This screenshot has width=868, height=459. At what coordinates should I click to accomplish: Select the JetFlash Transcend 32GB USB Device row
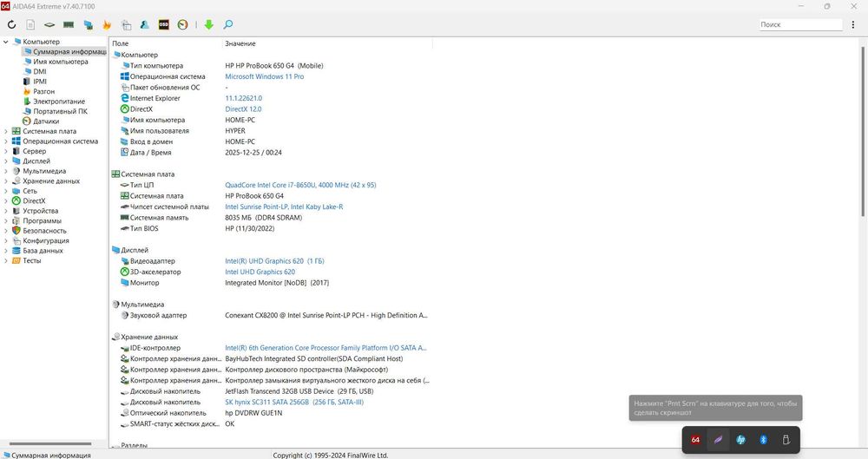click(299, 391)
